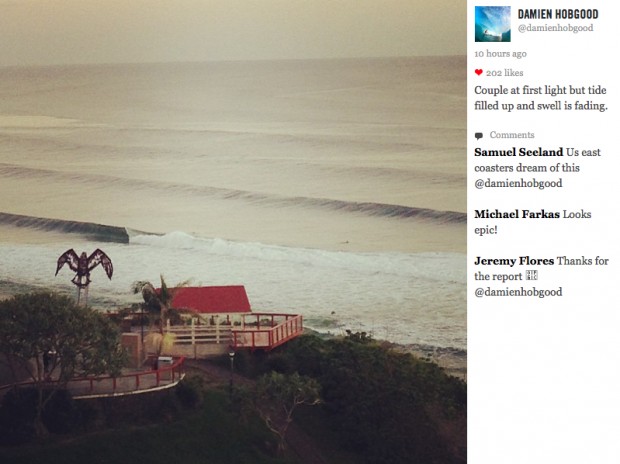Click the emoji glyph in Jeremy Flores's comment
This screenshot has height=464, width=620.
(531, 276)
